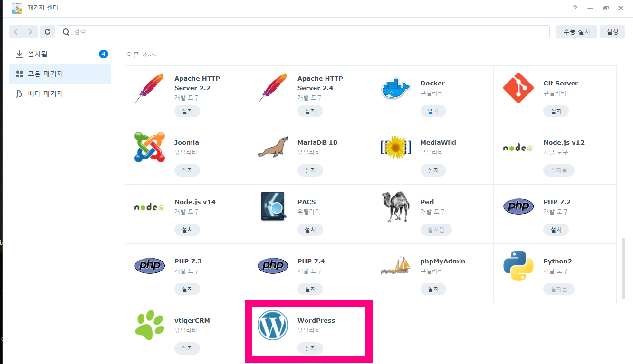Click the PHP 7.2 logo icon
Image resolution: width=633 pixels, height=364 pixels.
tap(518, 206)
